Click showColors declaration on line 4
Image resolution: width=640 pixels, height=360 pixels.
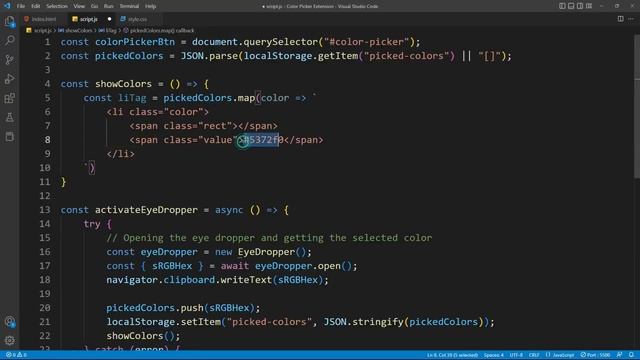(123, 84)
